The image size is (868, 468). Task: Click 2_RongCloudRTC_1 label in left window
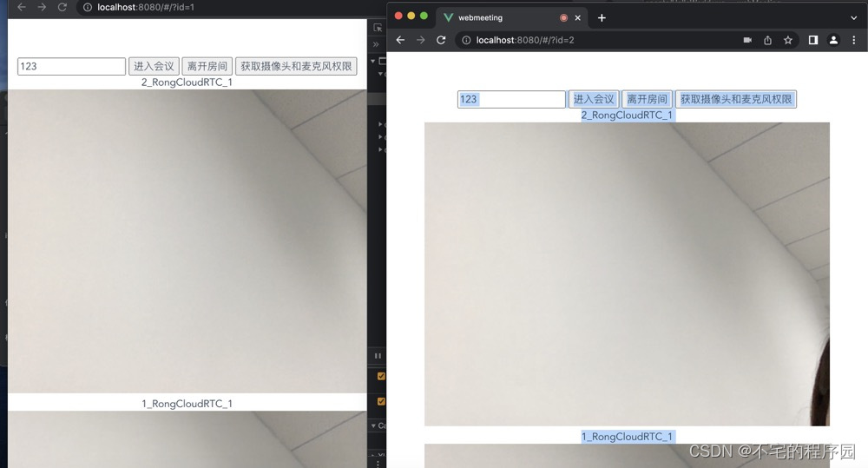click(x=187, y=82)
